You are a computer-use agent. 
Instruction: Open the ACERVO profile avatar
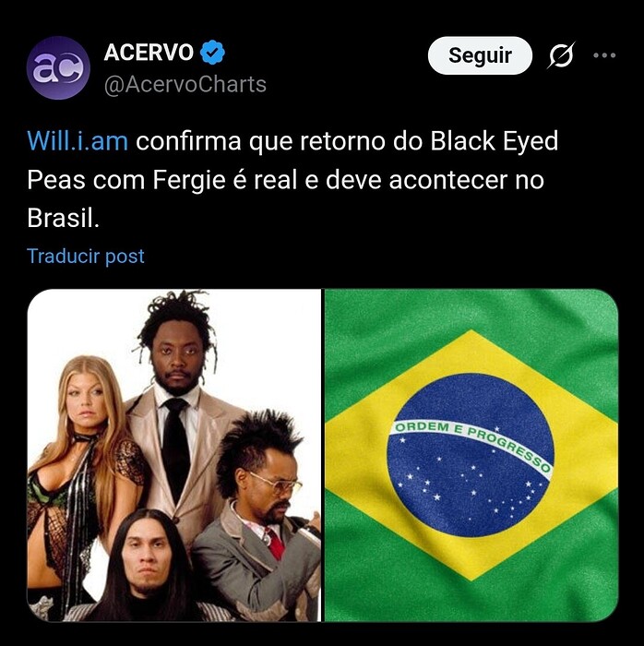pyautogui.click(x=58, y=68)
